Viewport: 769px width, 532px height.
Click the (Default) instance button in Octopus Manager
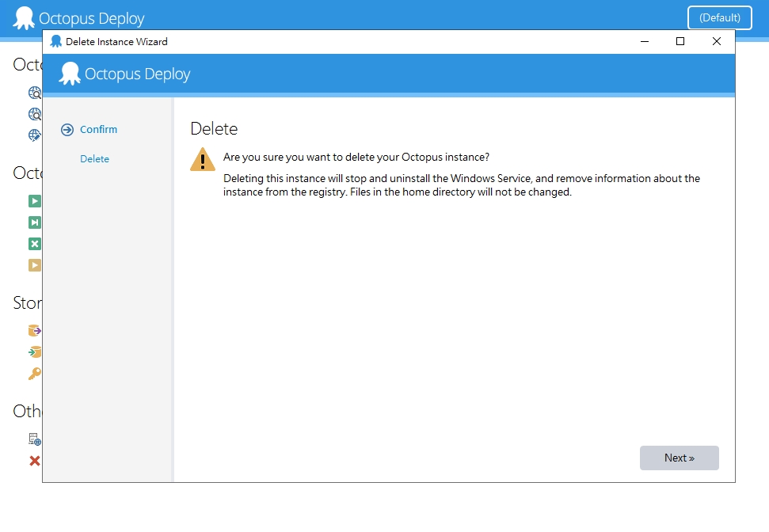point(719,17)
